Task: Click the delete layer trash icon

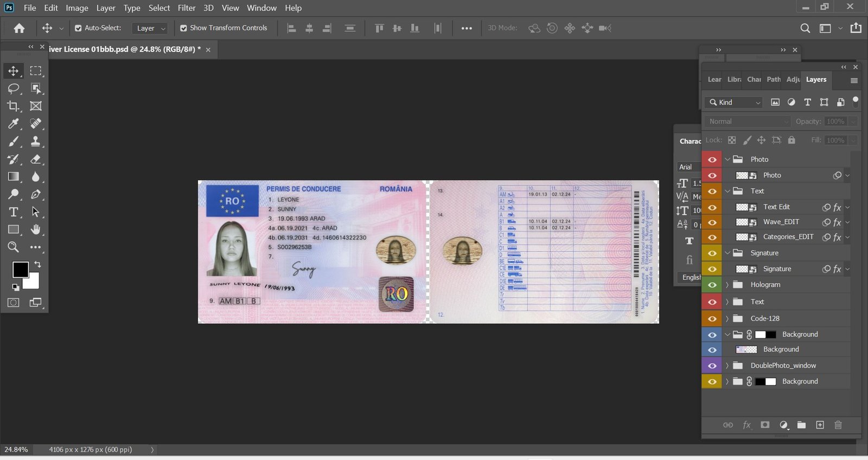Action: pos(838,425)
